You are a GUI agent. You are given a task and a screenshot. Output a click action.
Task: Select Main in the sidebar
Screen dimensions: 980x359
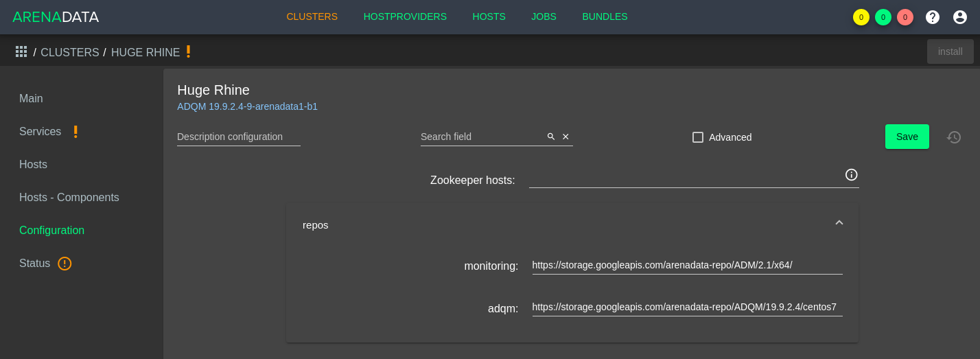tap(31, 99)
